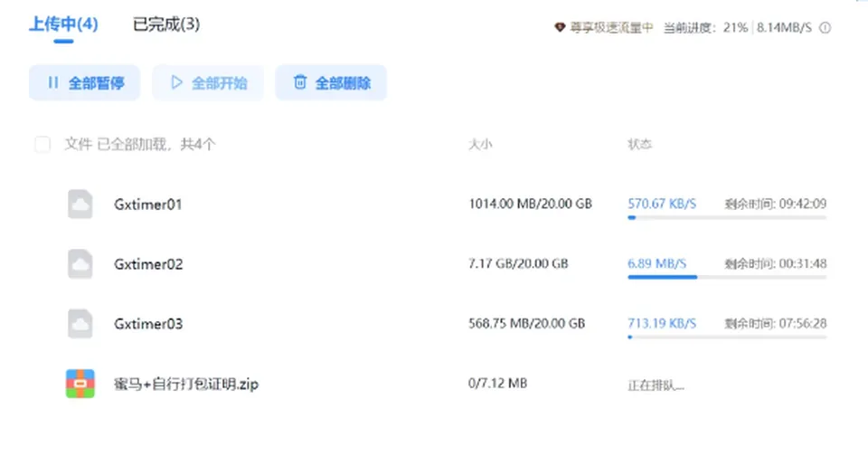Click the zip archive icon for 蜜马+自行打包证明.zip

point(80,384)
